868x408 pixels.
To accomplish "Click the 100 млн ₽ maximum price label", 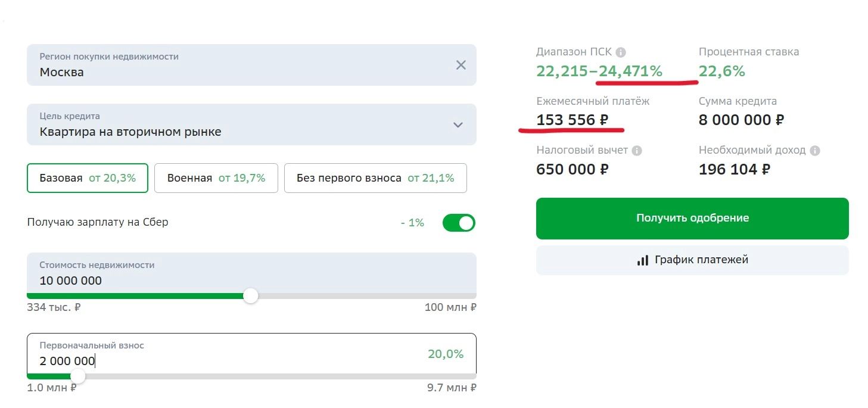I will pos(450,307).
